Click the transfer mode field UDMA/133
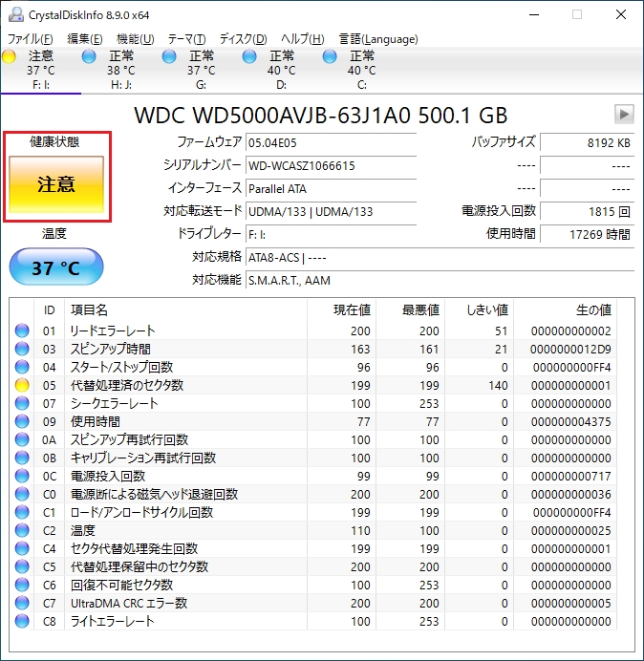 [331, 211]
